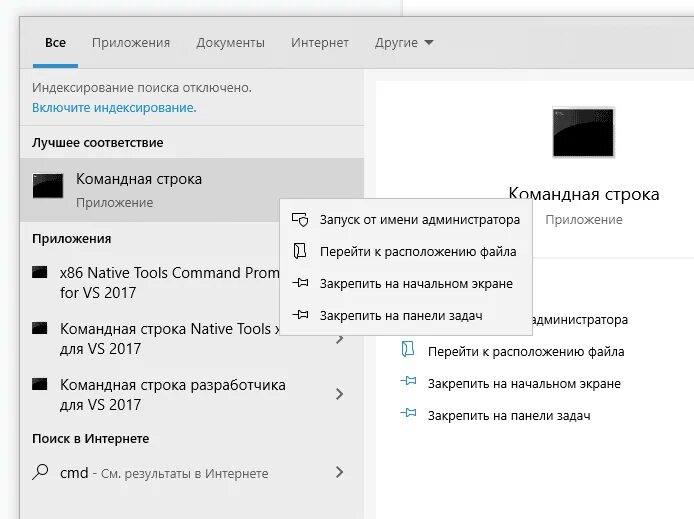This screenshot has height=519, width=694.
Task: Choose Перейти к расположению файла in context menu
Action: tap(406, 252)
